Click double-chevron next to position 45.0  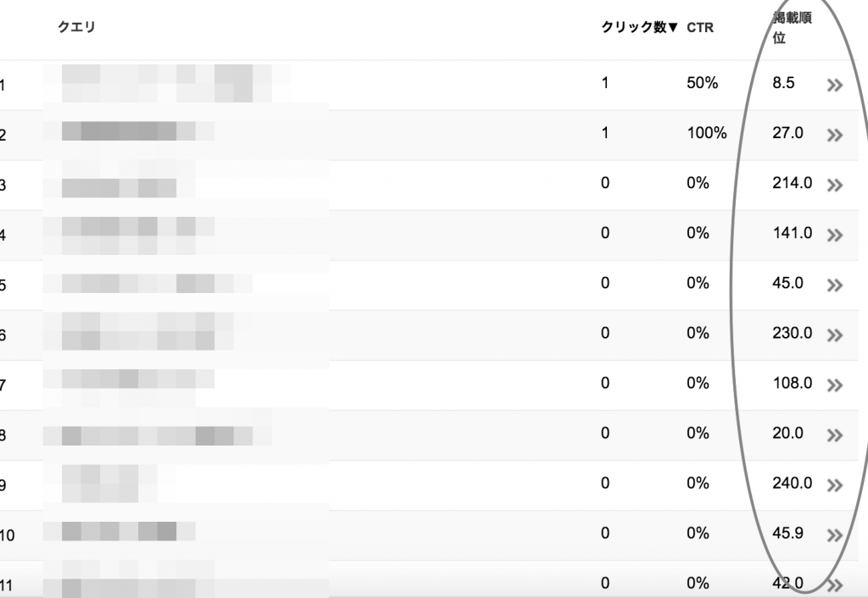pos(835,285)
